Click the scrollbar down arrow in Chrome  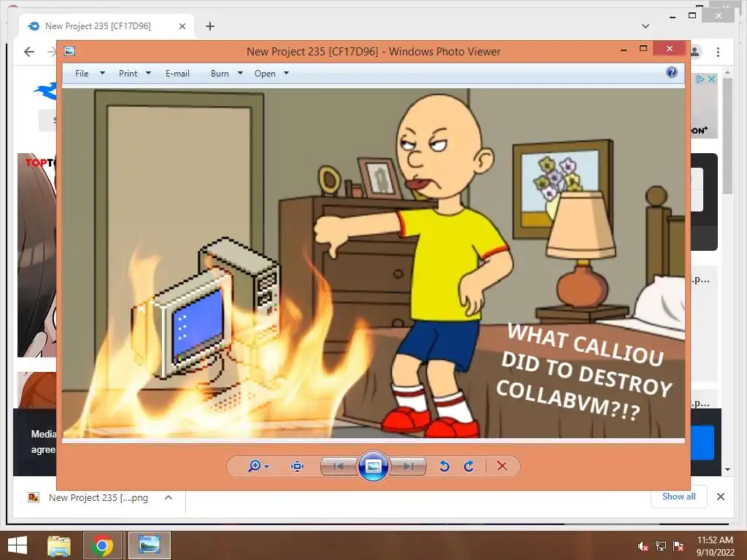[x=727, y=470]
